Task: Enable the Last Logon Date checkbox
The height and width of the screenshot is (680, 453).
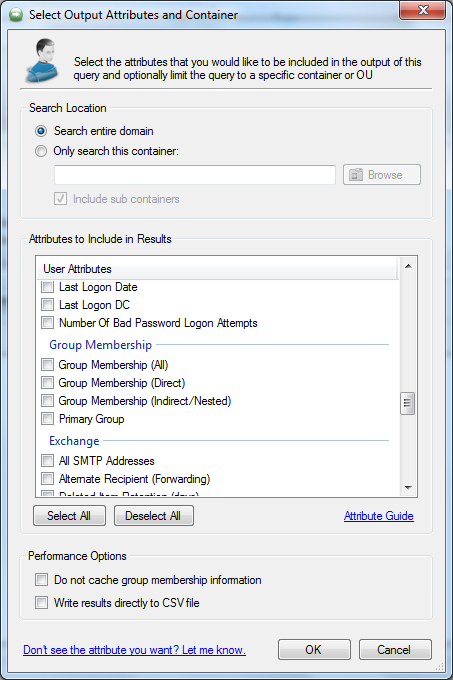Action: click(48, 287)
